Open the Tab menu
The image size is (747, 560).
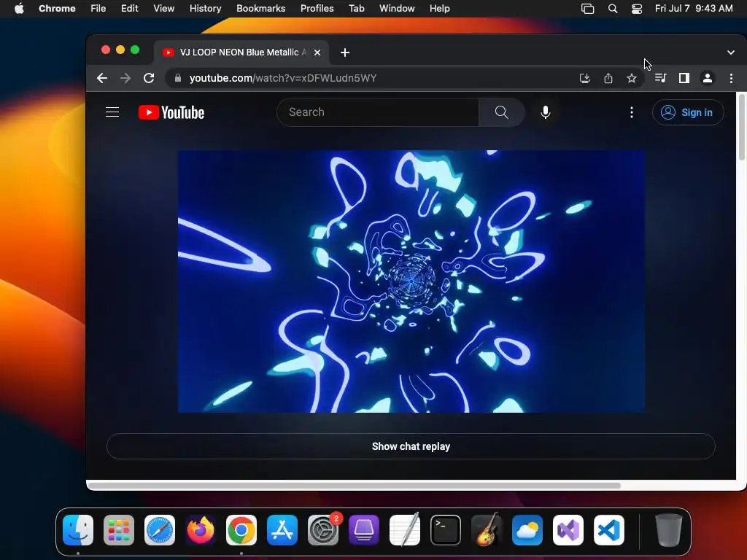(356, 9)
